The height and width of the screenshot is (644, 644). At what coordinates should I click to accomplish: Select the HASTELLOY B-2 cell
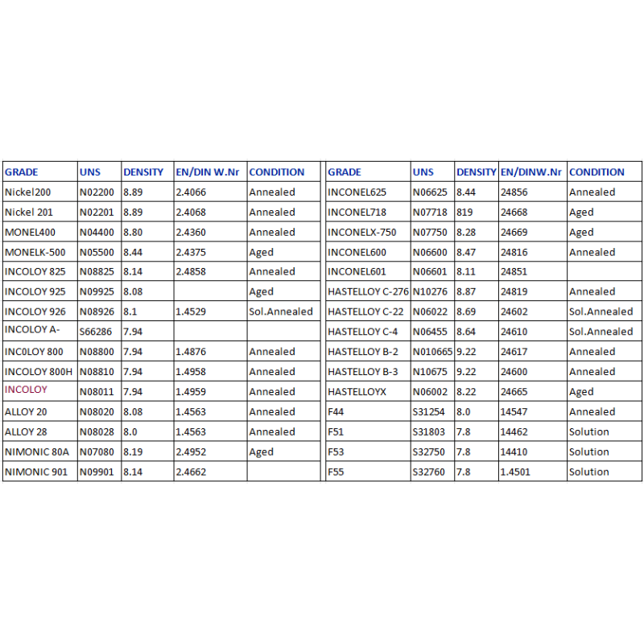(x=368, y=352)
